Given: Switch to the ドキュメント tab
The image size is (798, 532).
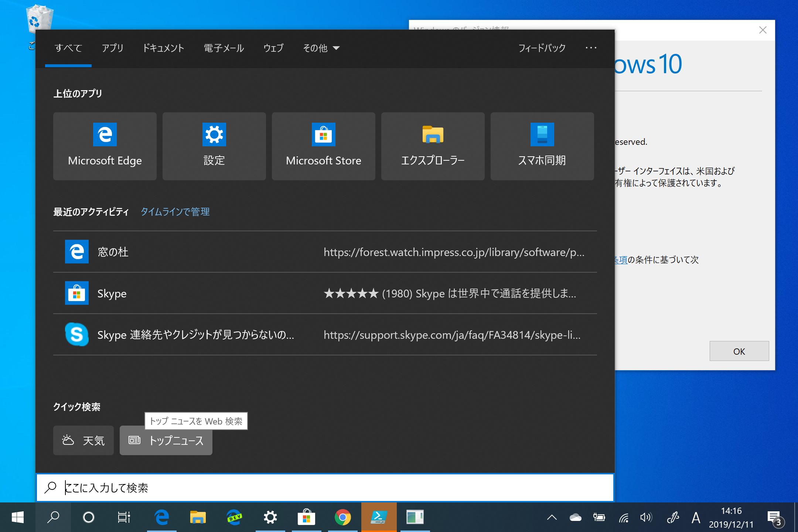Looking at the screenshot, I should (x=164, y=48).
